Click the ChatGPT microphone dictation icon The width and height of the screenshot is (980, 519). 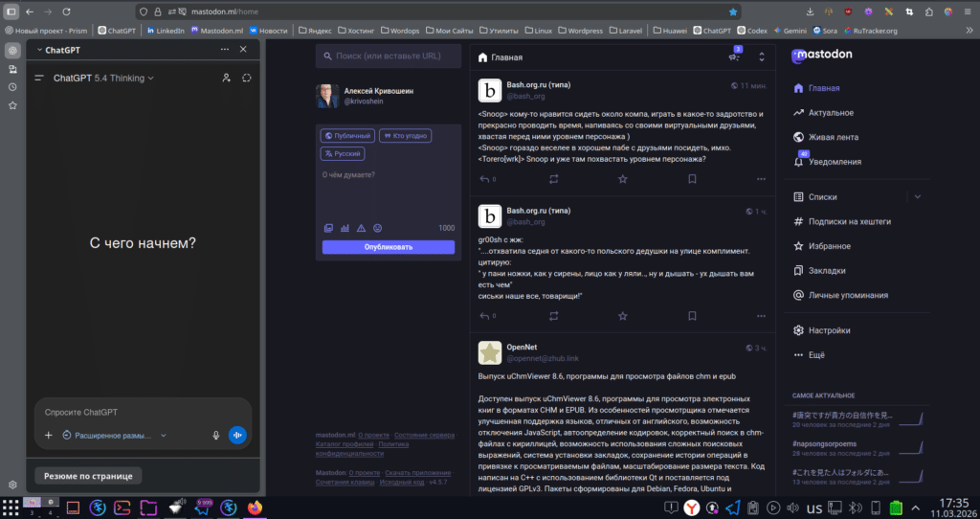click(216, 435)
